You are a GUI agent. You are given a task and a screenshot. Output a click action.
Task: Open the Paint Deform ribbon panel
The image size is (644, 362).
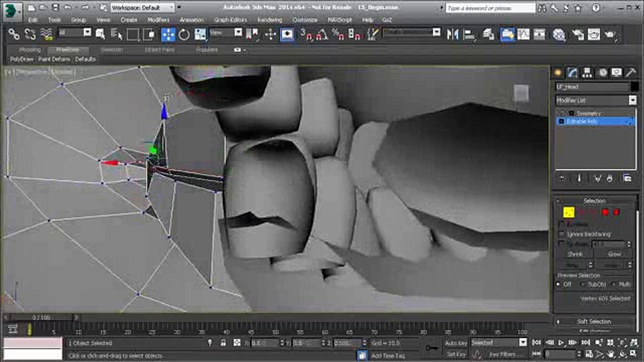(54, 59)
